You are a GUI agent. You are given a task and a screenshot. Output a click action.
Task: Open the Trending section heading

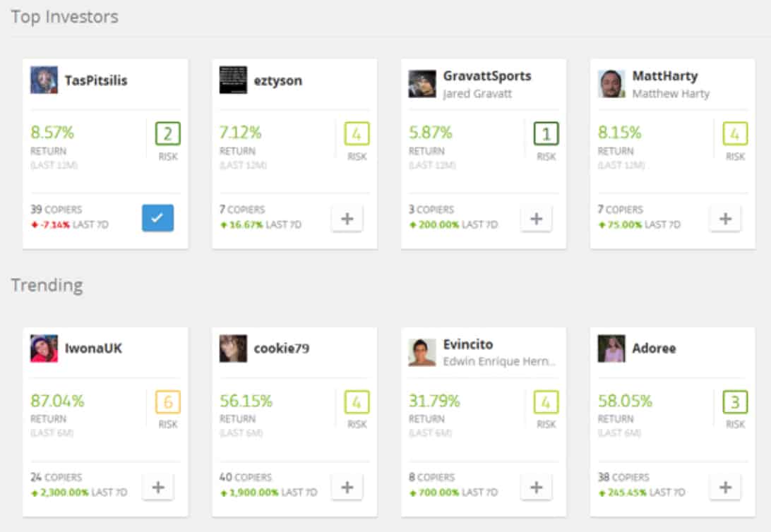[47, 285]
